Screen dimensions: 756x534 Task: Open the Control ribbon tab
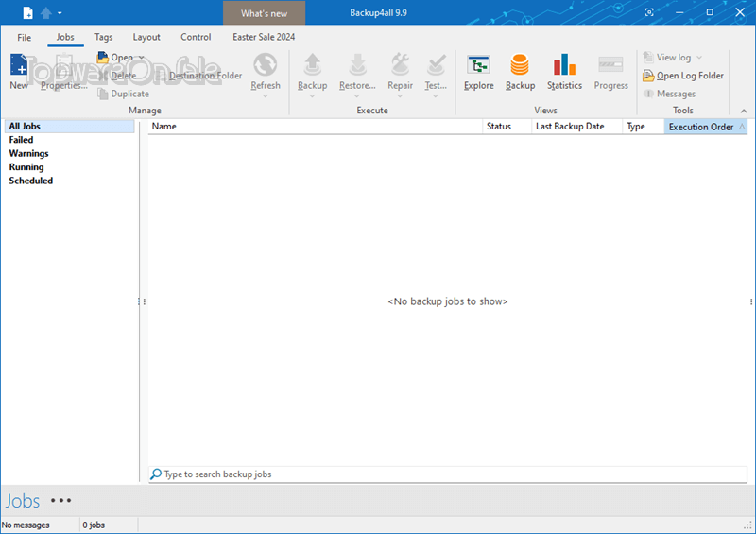196,37
